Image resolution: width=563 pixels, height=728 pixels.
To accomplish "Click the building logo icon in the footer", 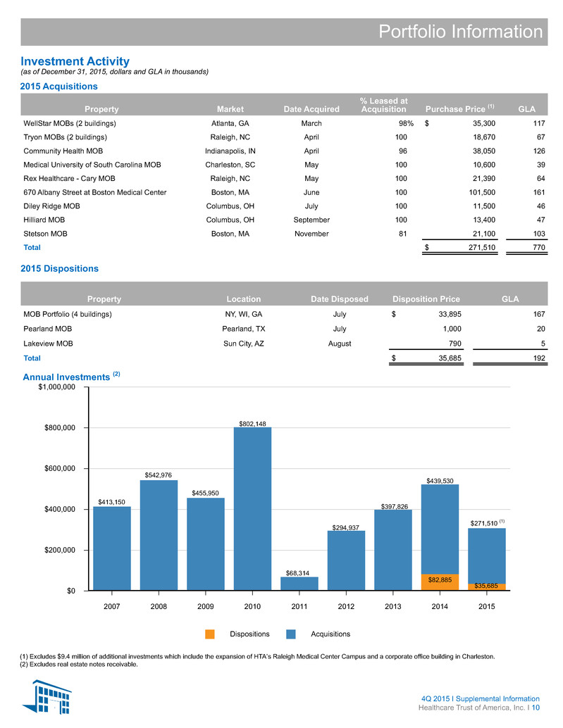I will [47, 696].
